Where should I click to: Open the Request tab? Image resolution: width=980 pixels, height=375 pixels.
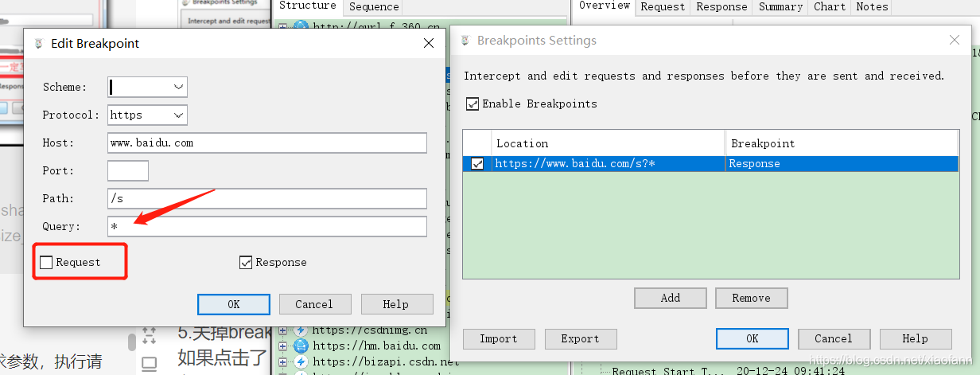(x=663, y=7)
